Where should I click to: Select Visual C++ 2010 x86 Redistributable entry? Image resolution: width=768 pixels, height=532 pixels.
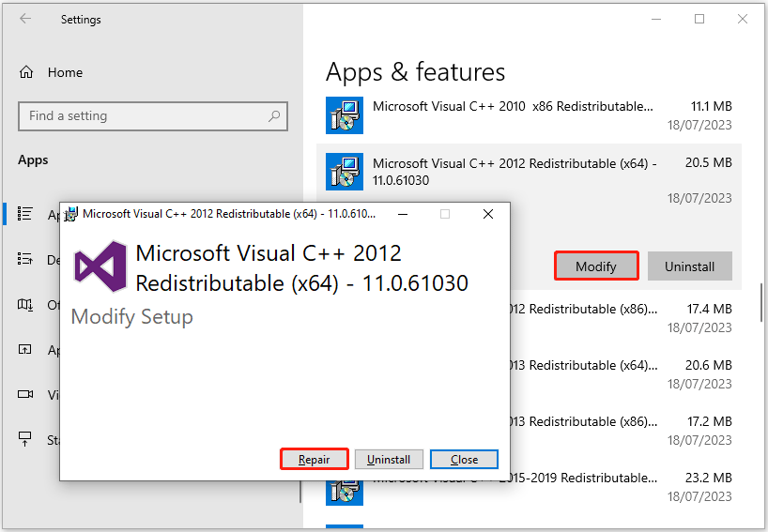pyautogui.click(x=529, y=115)
